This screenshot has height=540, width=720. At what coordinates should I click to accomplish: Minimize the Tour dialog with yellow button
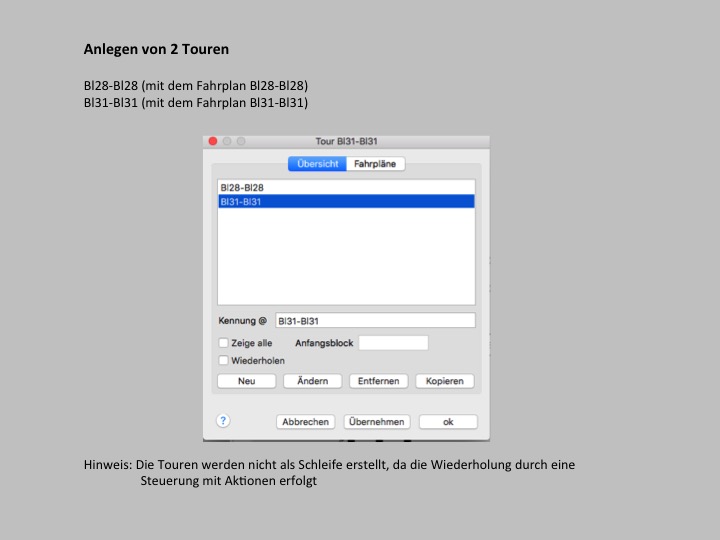point(227,142)
